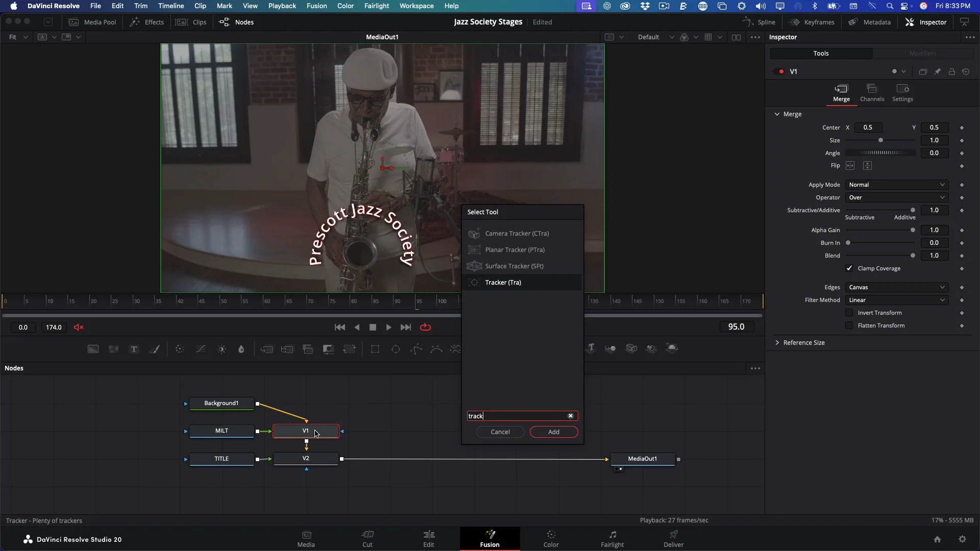Add an Ellipse mask tool

[396, 349]
